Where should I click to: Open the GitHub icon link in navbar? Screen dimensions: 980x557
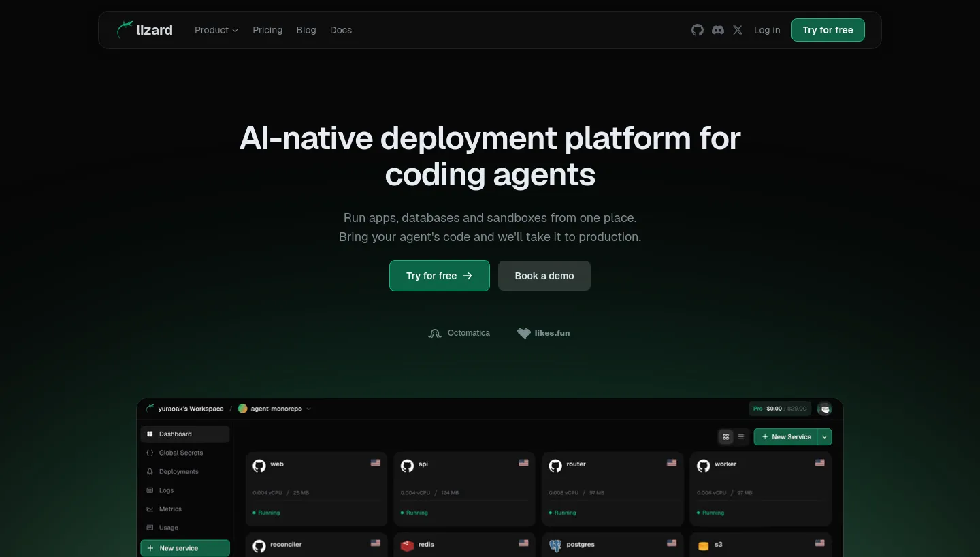tap(698, 30)
